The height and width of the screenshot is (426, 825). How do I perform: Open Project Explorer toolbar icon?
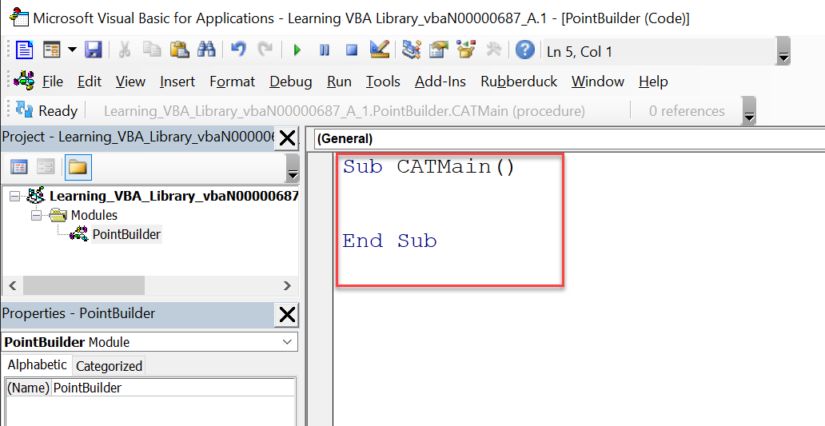(411, 50)
